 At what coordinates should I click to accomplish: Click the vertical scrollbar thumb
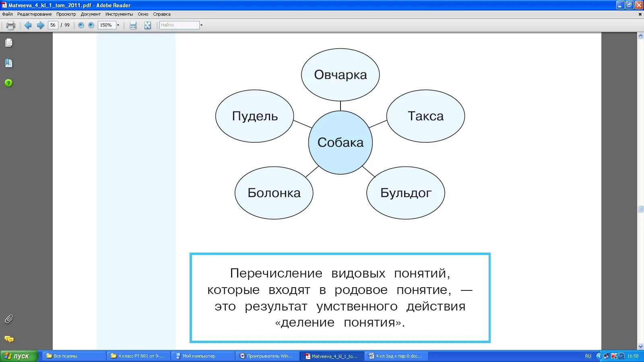(640, 209)
